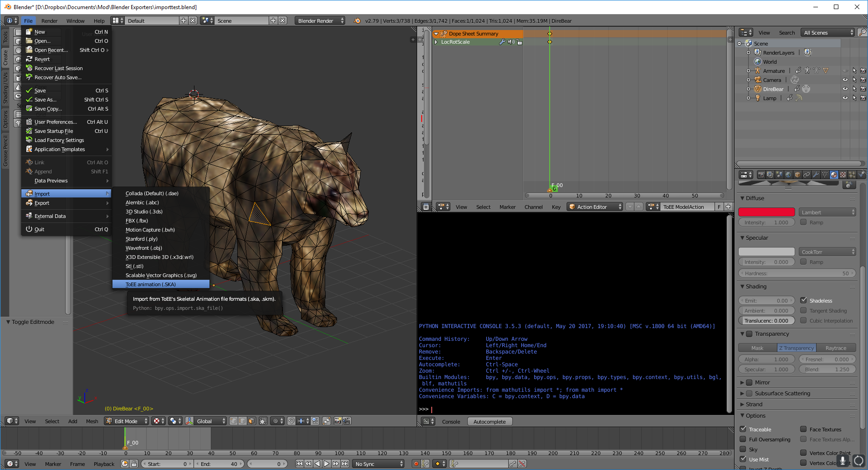
Task: Select ToEE animation (.SKA) import option
Action: pos(161,284)
